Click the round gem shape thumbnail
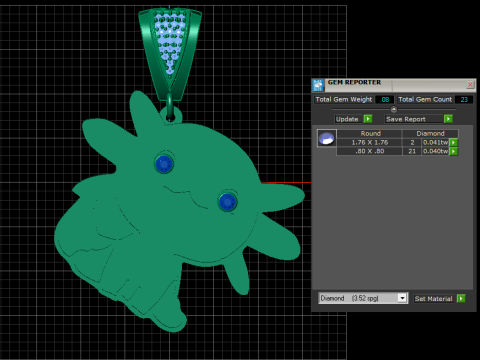The image size is (480, 360). pos(327,138)
